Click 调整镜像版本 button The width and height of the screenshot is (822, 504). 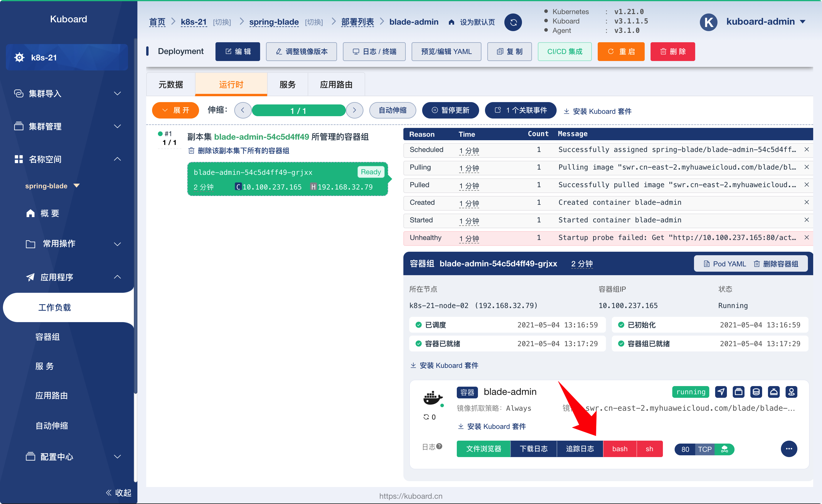pyautogui.click(x=301, y=52)
